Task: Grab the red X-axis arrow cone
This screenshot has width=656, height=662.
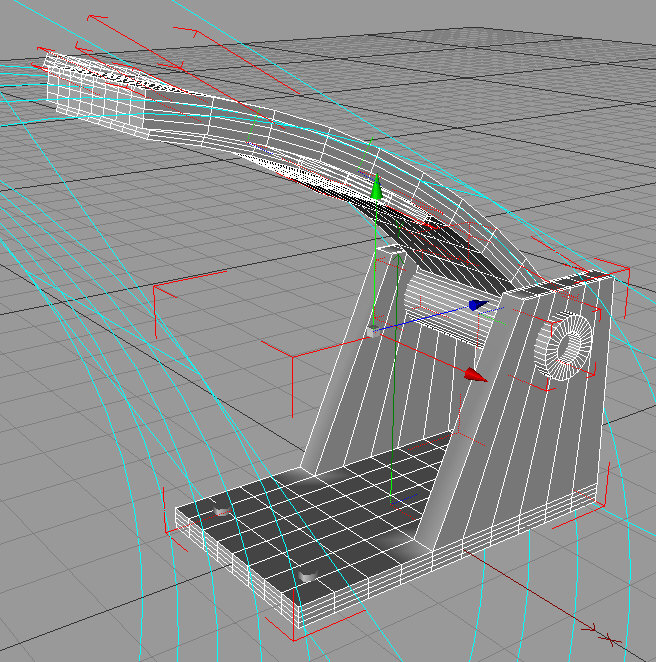Action: tap(476, 375)
